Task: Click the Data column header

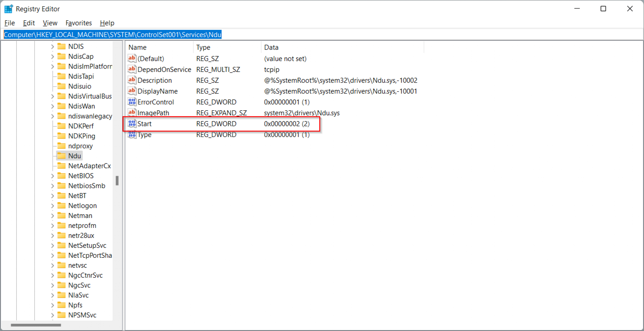Action: (271, 47)
